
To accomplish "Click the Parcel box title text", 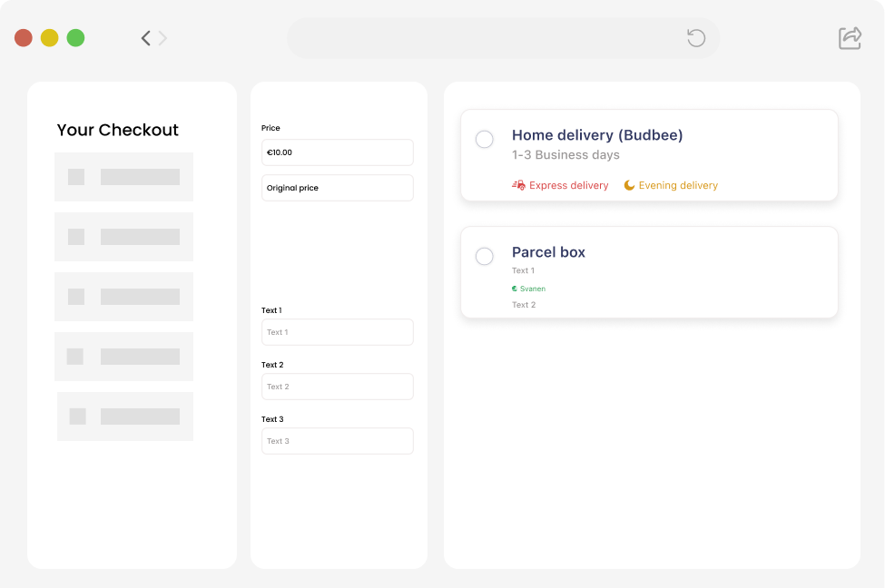I will [548, 252].
